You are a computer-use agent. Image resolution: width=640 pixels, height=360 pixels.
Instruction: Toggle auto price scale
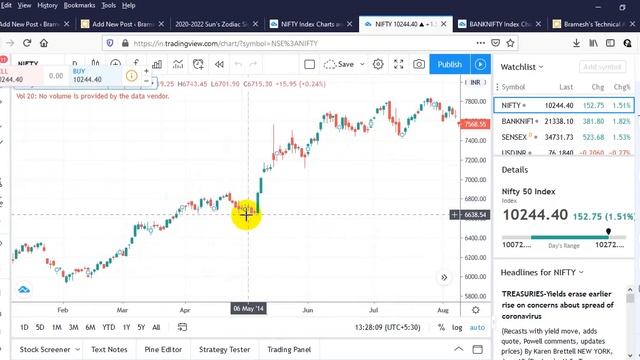click(477, 327)
